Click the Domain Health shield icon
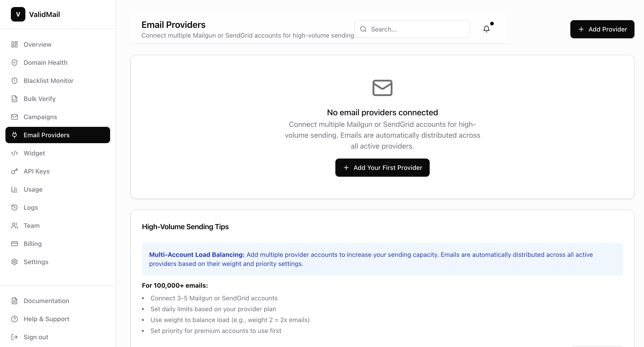The height and width of the screenshot is (347, 644). pyautogui.click(x=14, y=63)
